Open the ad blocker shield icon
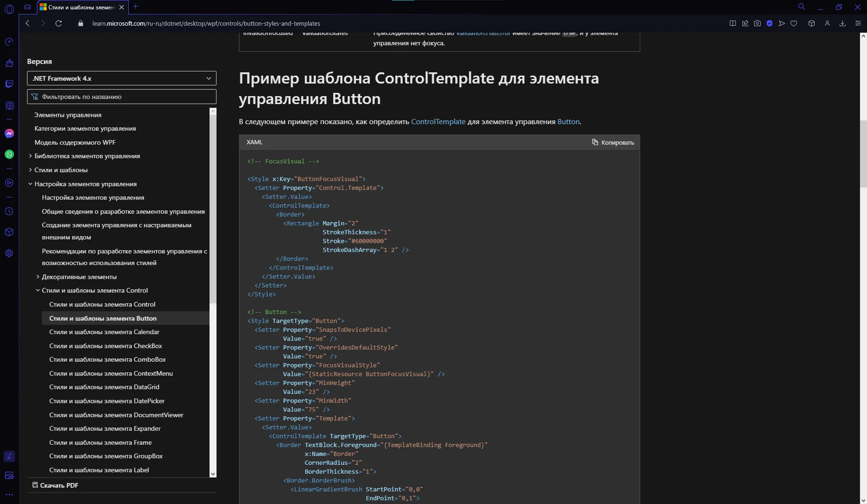The image size is (867, 504). point(769,23)
